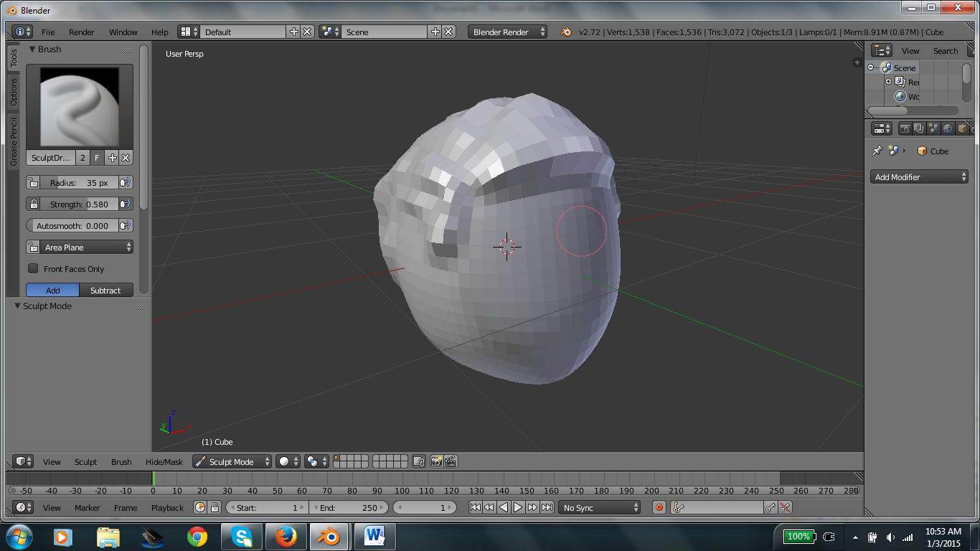This screenshot has width=980, height=551.
Task: Open the pivot point dropdown
Action: (316, 461)
